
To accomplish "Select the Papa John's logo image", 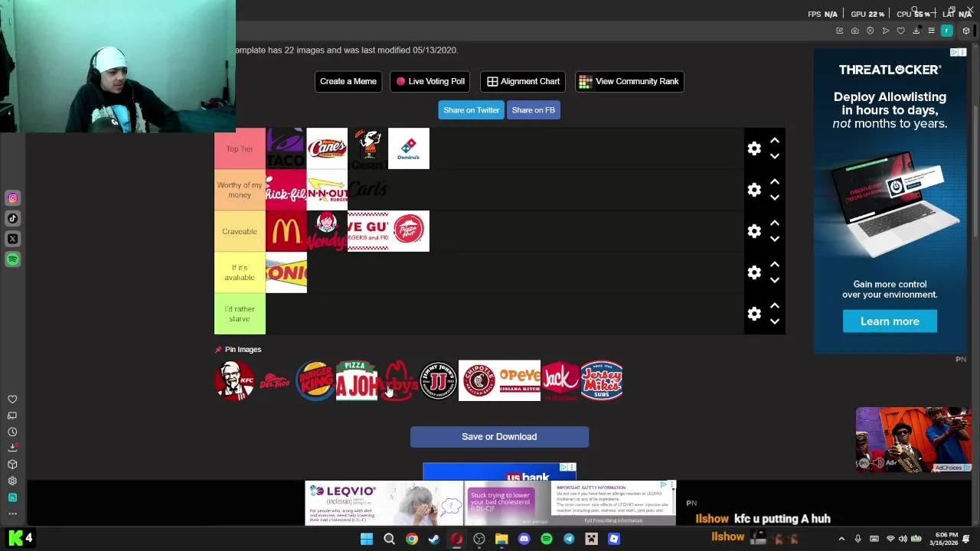I will 356,380.
